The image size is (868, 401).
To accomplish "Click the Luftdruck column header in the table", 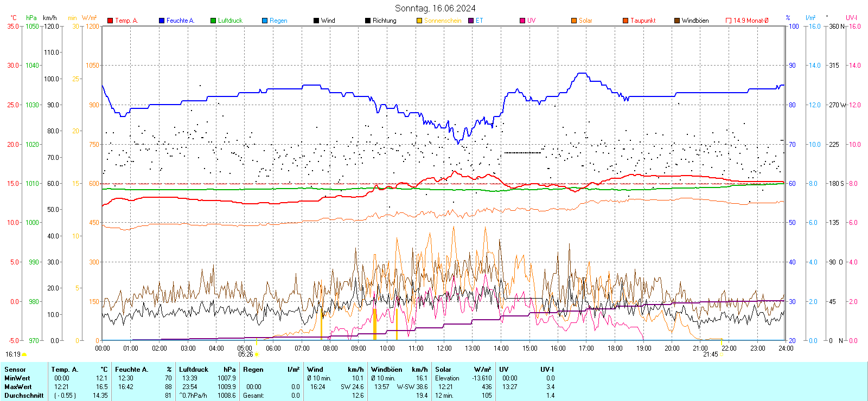I will 194,370.
